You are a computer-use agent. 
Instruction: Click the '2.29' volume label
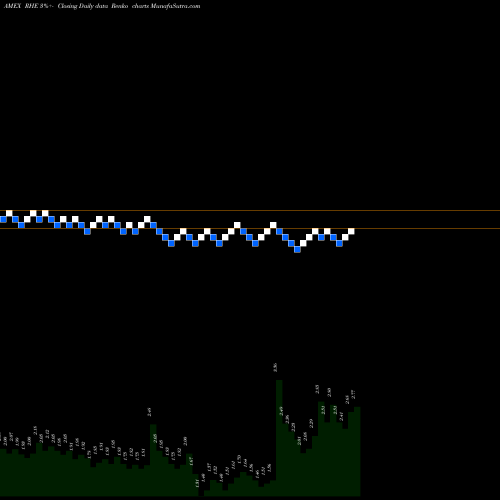pyautogui.click(x=311, y=423)
